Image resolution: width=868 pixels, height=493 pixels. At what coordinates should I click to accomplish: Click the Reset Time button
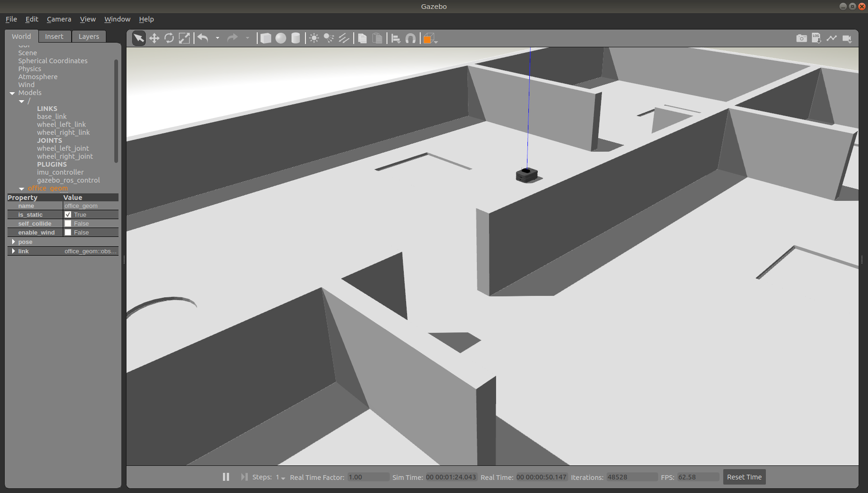744,477
